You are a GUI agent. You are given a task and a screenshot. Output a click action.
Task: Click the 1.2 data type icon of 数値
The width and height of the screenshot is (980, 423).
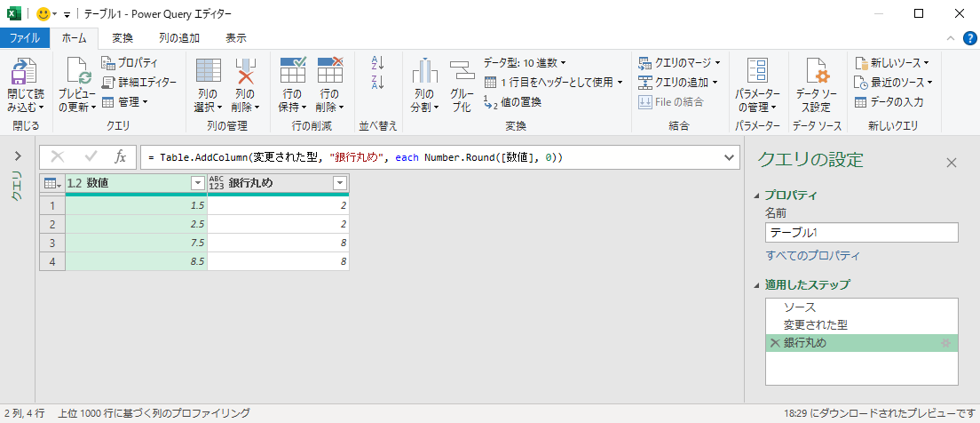point(75,183)
